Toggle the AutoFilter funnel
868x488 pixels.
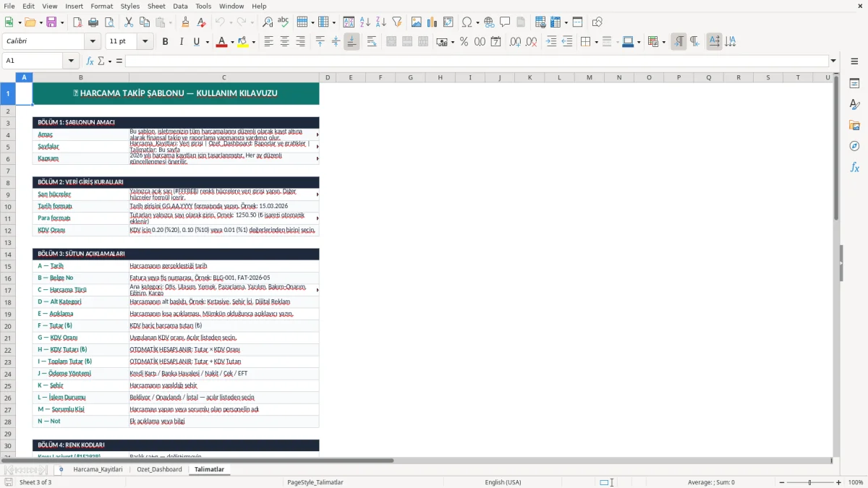tap(397, 22)
